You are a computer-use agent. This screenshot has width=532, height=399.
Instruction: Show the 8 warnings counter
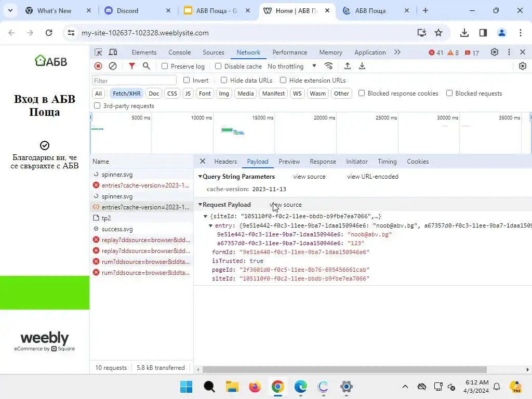pyautogui.click(x=453, y=52)
